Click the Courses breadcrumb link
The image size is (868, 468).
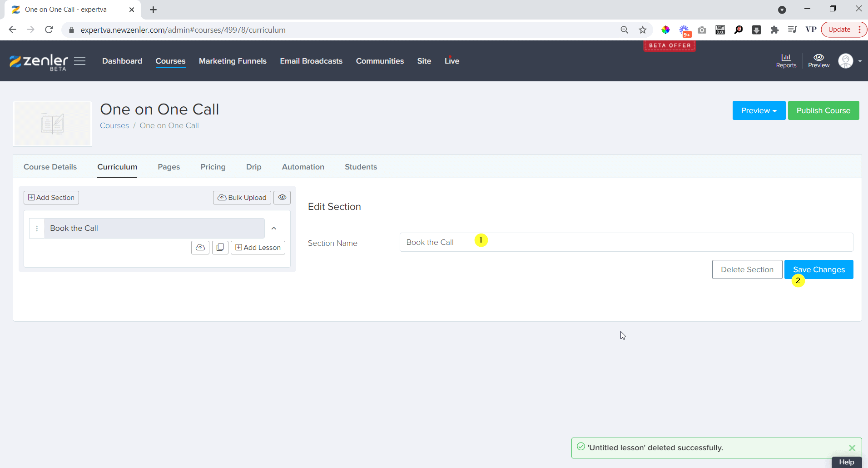114,125
